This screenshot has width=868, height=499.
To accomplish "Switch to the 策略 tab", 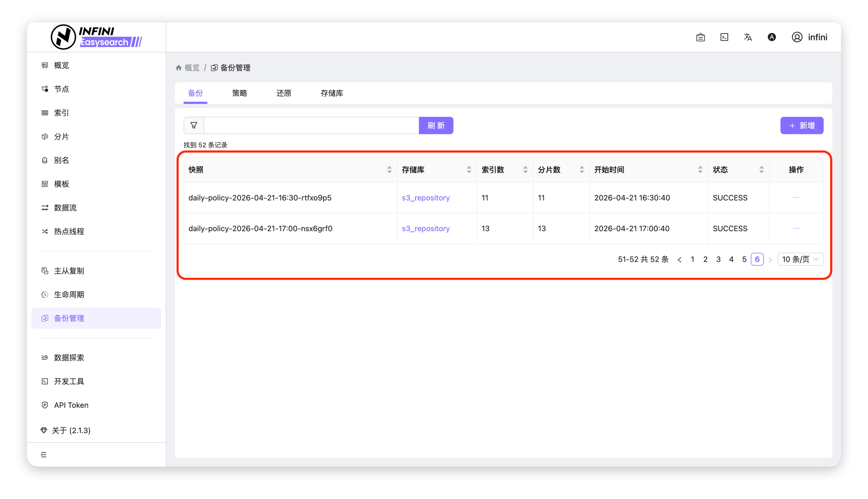I will [x=239, y=93].
